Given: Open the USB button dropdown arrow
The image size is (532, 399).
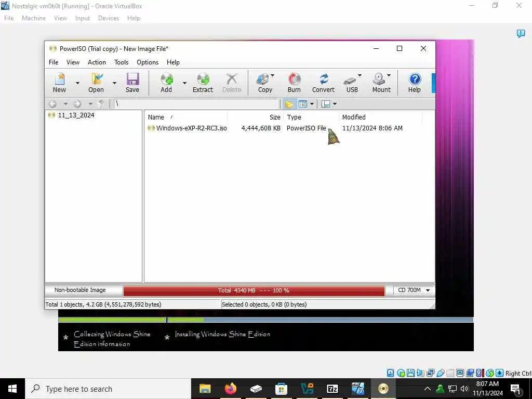Looking at the screenshot, I should coord(360,75).
